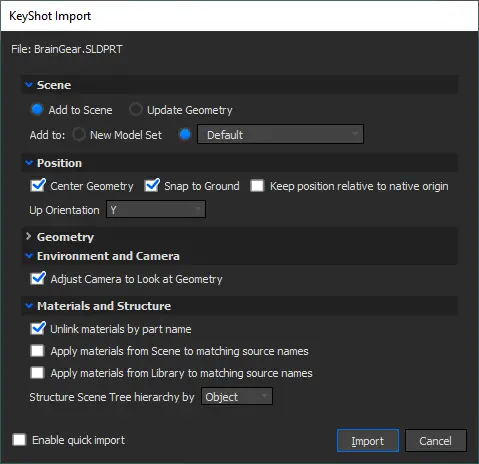Open Structure Scene Tree hierarchy Object dropdown
Viewport: 479px width, 464px height.
pyautogui.click(x=237, y=396)
